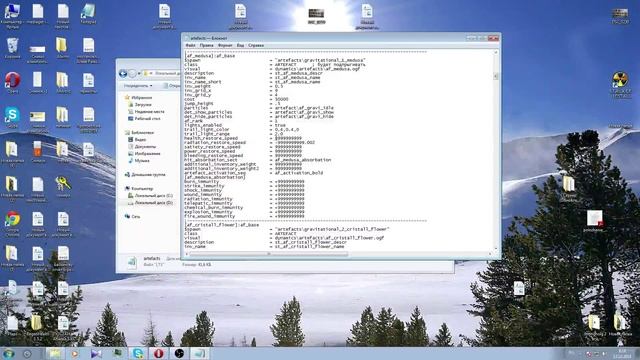The height and width of the screenshot is (360, 640).
Task: Click the [af_cristall_flower]:af_base line in Notepad
Action: (x=222, y=225)
